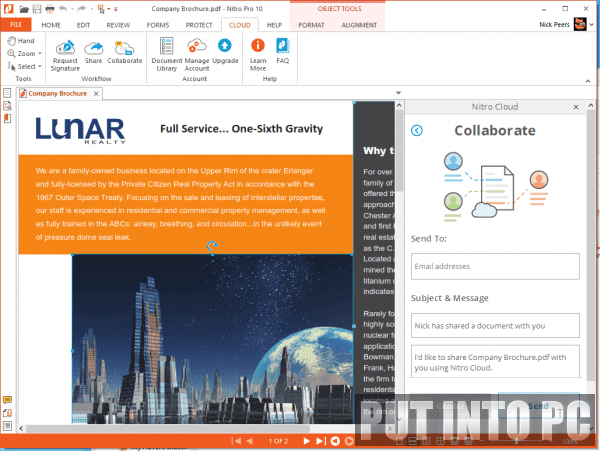Go to last page button
This screenshot has height=451, width=600.
(x=321, y=441)
